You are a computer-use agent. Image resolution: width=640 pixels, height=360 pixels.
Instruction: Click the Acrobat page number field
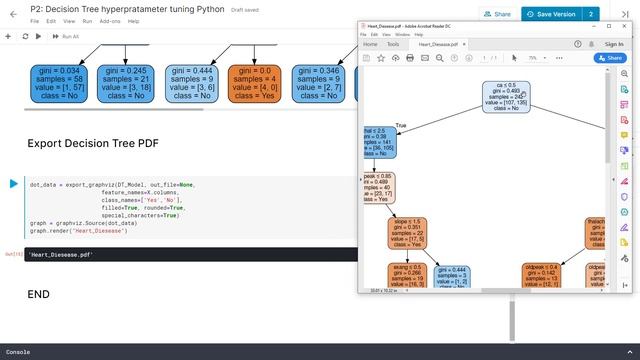coord(484,58)
